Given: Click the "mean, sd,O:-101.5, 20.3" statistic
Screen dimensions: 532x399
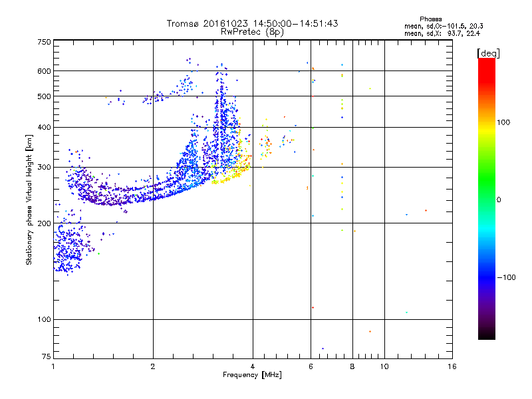Looking at the screenshot, I should pyautogui.click(x=444, y=26).
